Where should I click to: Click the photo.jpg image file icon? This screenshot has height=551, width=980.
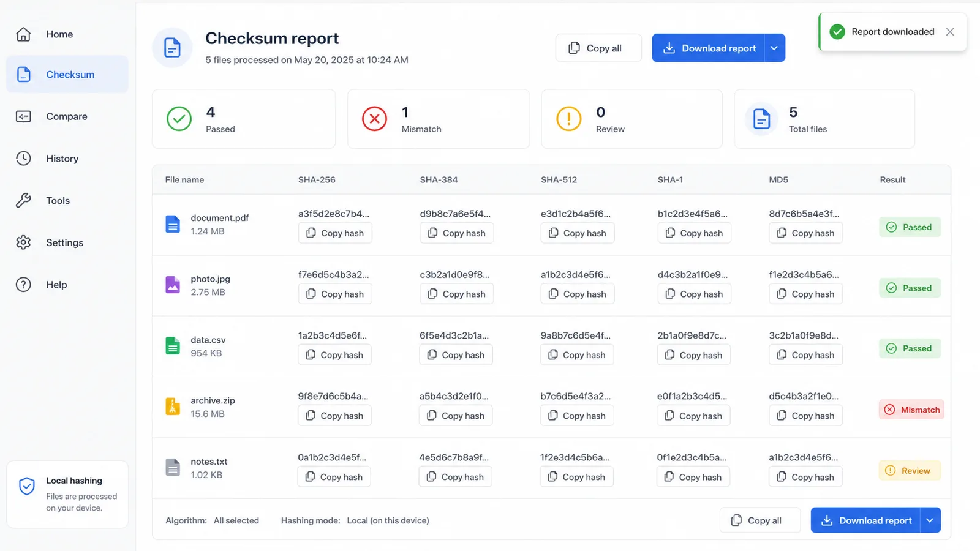pos(173,285)
